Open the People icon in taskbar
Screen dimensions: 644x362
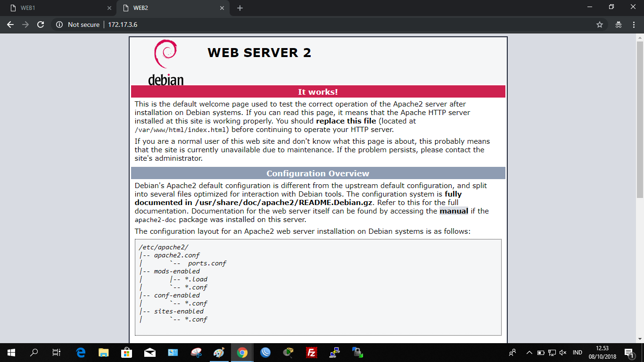[x=512, y=353]
